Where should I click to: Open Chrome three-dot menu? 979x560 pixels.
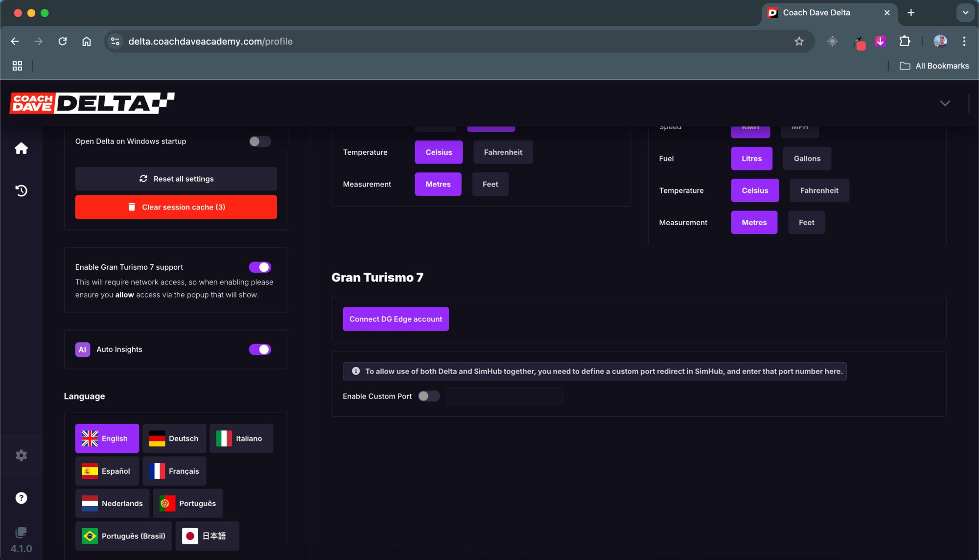(964, 41)
